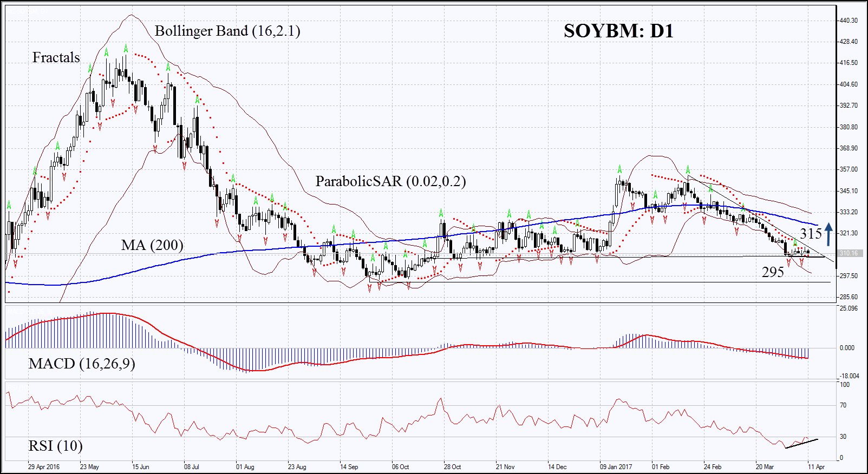The image size is (868, 474).
Task: Click the 315 resistance level label
Action: tap(811, 234)
